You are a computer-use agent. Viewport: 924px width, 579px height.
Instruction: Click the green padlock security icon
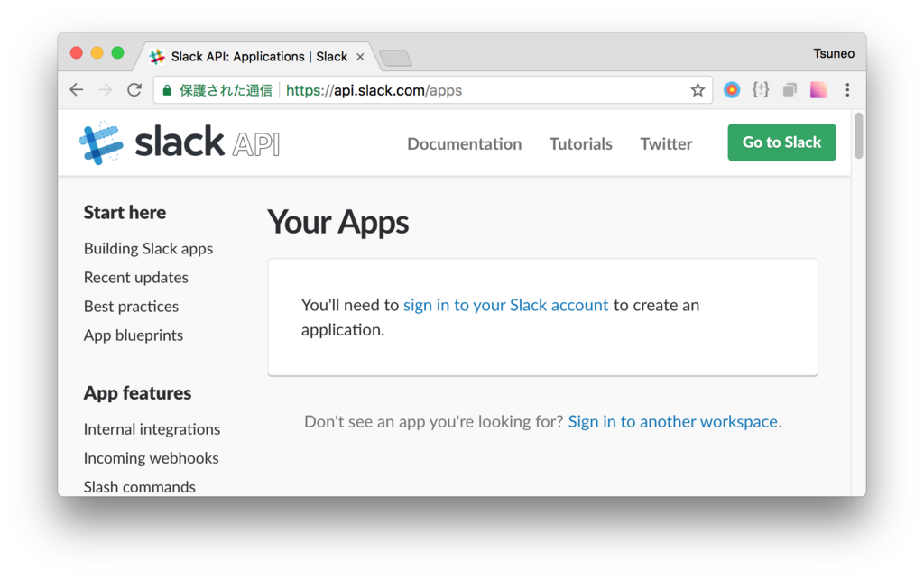(x=167, y=90)
